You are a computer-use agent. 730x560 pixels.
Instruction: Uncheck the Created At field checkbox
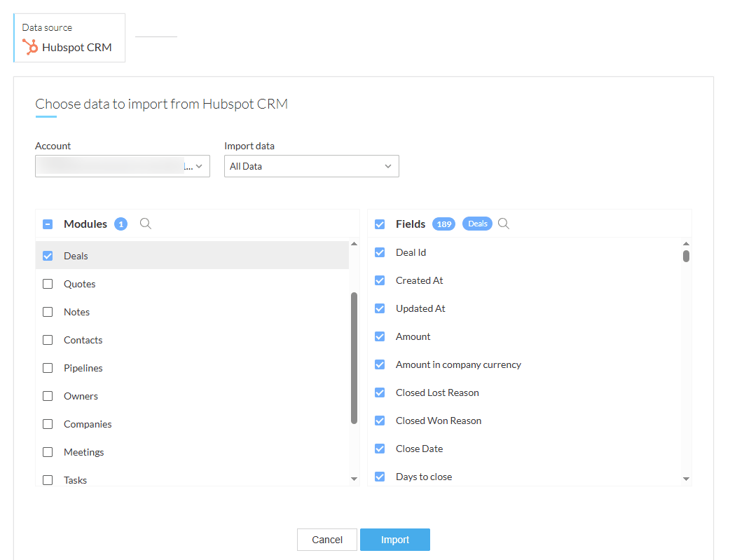click(380, 280)
